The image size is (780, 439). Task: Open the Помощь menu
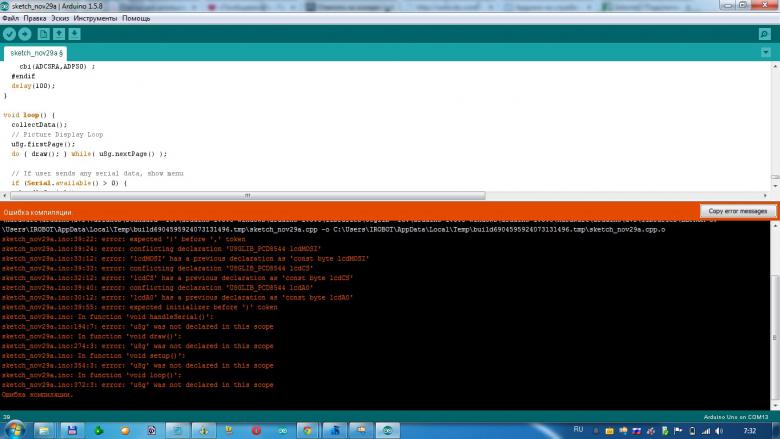[x=136, y=18]
